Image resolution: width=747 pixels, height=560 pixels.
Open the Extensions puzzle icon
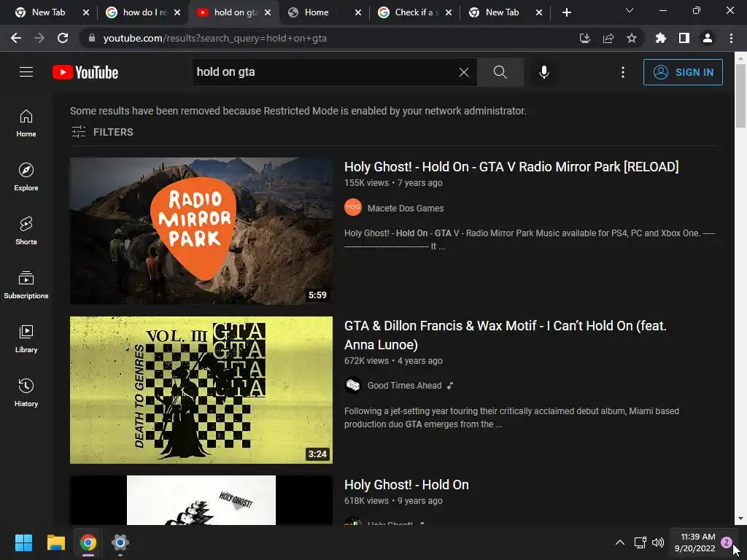(x=660, y=38)
